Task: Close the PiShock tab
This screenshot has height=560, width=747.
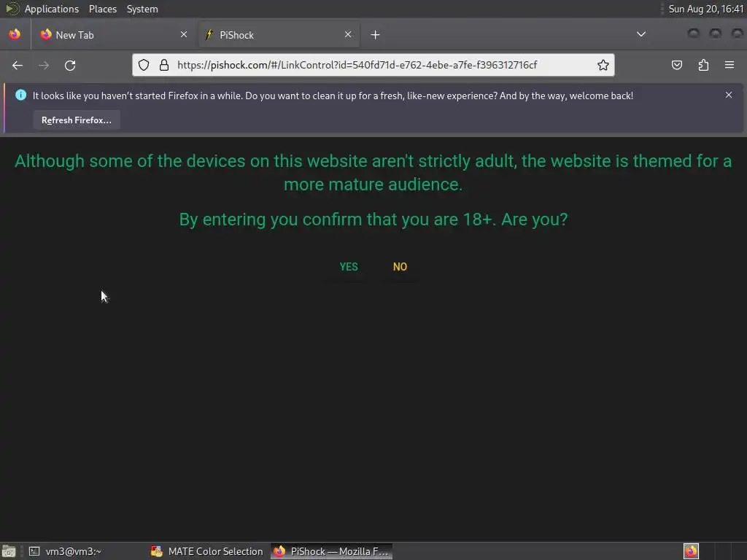Action: (348, 34)
